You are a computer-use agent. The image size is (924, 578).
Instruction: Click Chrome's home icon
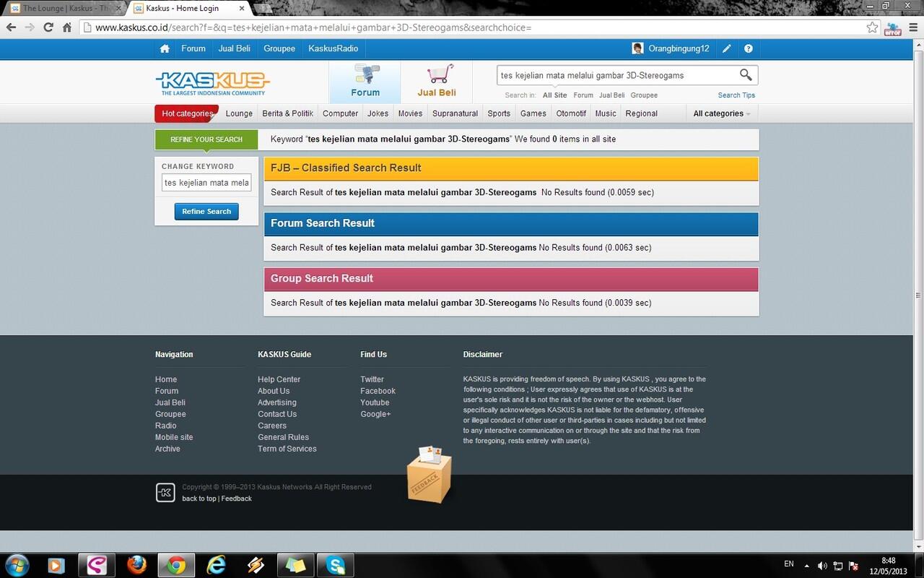[x=67, y=27]
